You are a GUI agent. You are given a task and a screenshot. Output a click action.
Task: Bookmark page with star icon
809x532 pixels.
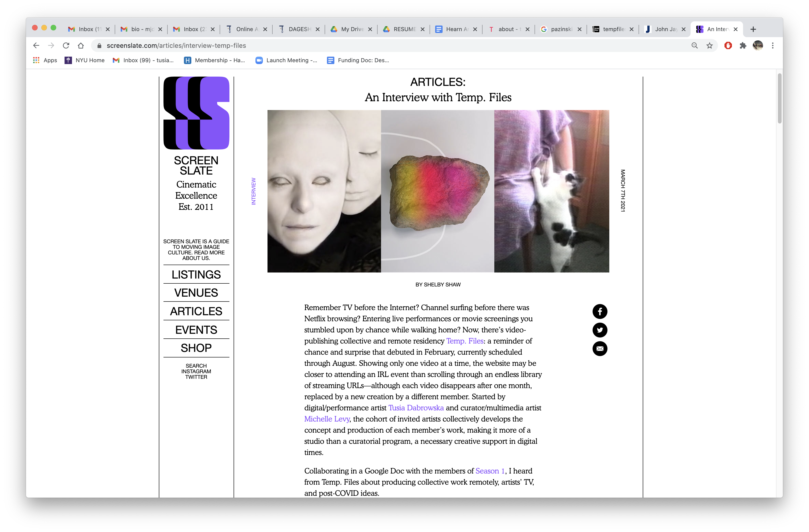click(x=709, y=45)
